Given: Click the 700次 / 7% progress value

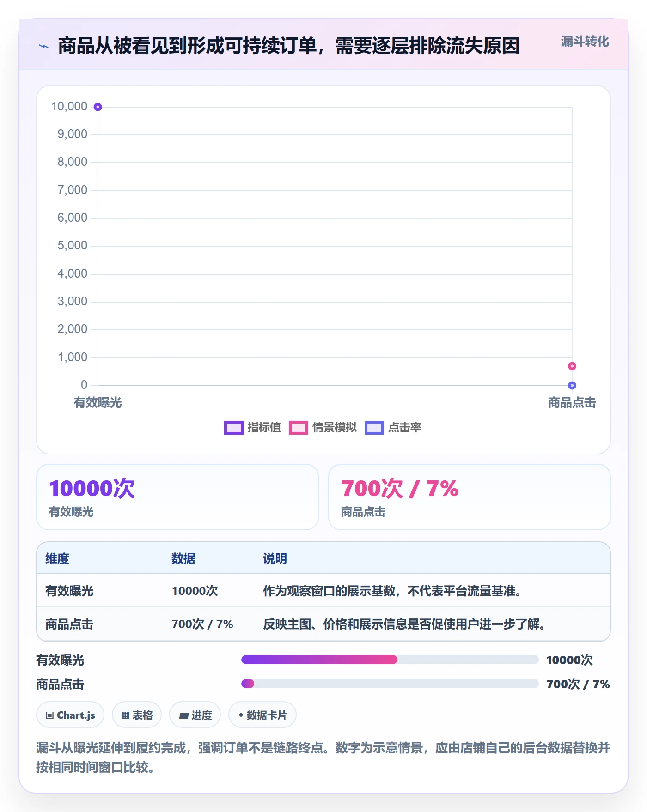Looking at the screenshot, I should pyautogui.click(x=578, y=684).
